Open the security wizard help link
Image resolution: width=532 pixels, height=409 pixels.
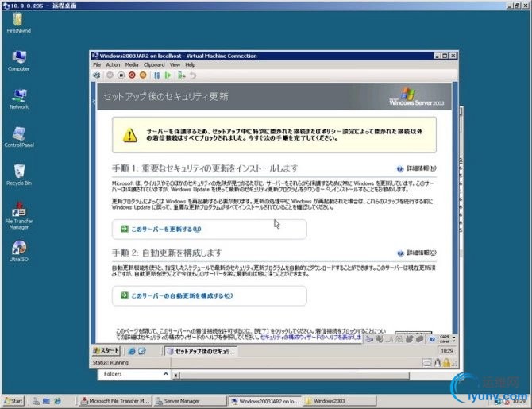pos(310,337)
